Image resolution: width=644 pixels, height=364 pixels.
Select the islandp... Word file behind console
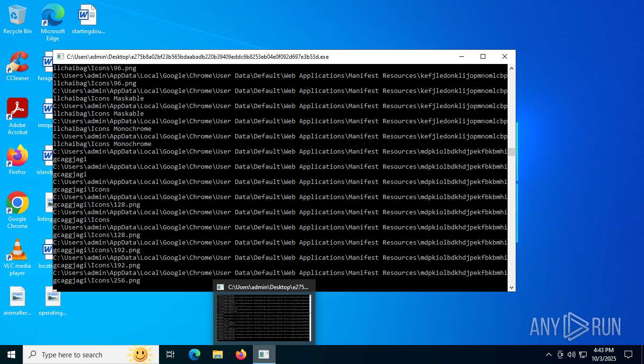[46, 160]
